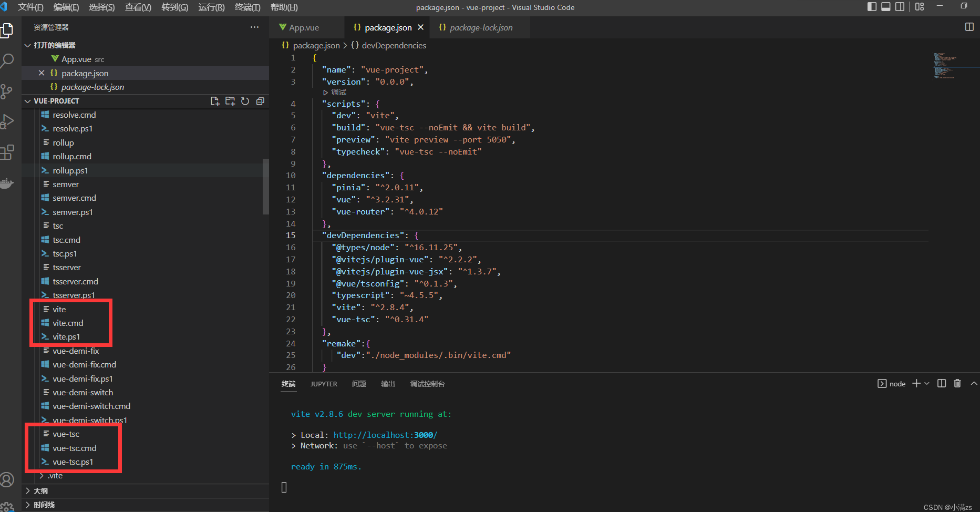The image size is (980, 512).
Task: Toggle the bottom panel visibility
Action: (x=886, y=7)
